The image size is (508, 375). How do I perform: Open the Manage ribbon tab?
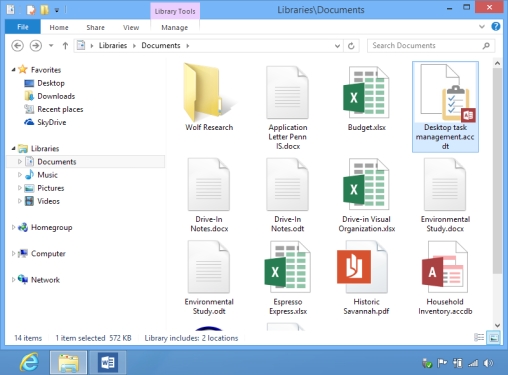[175, 27]
